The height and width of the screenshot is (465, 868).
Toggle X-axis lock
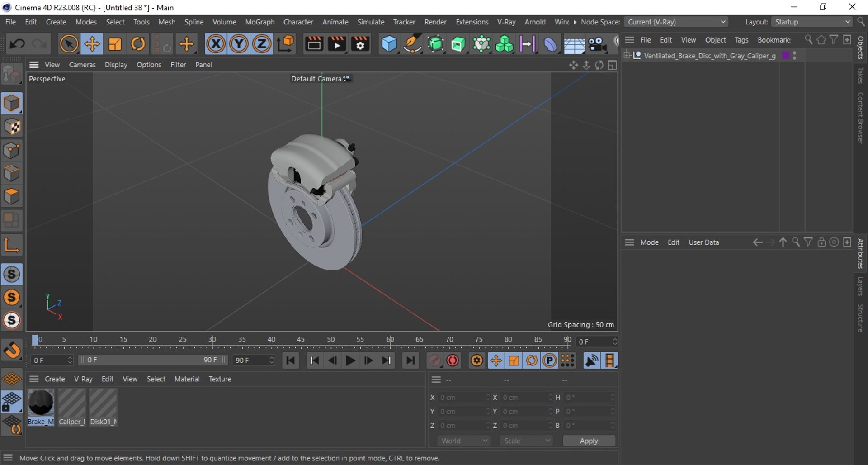(x=216, y=44)
